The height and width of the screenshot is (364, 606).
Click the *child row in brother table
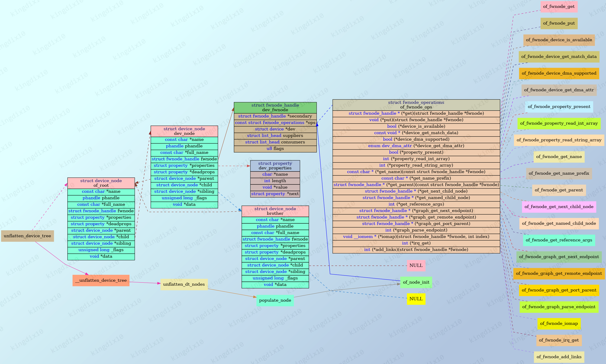[x=275, y=265]
